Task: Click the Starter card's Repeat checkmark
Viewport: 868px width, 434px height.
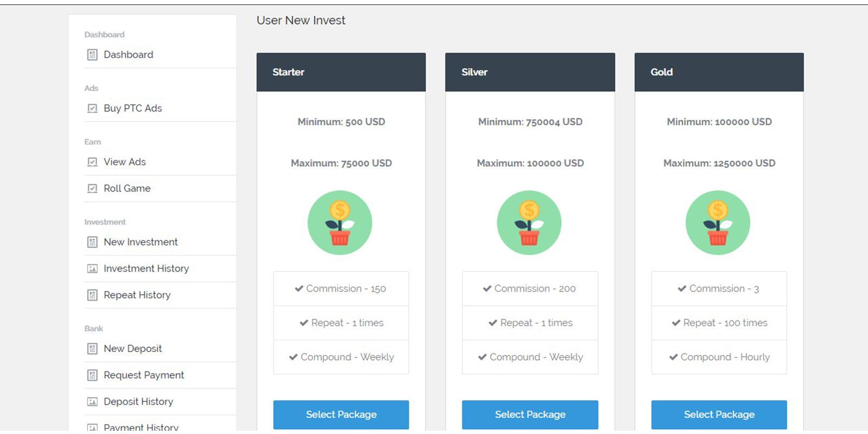Action: click(x=304, y=323)
